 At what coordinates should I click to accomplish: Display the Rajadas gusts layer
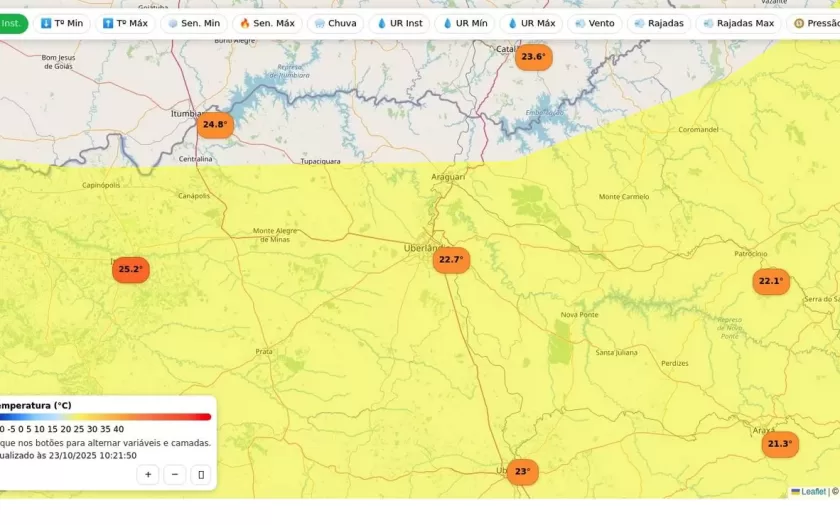point(659,23)
